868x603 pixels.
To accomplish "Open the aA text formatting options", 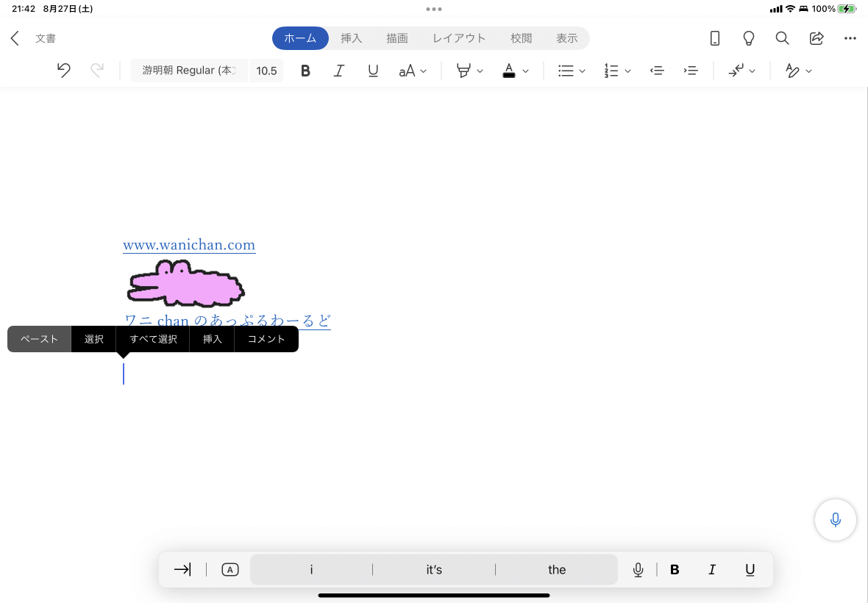I will (407, 71).
